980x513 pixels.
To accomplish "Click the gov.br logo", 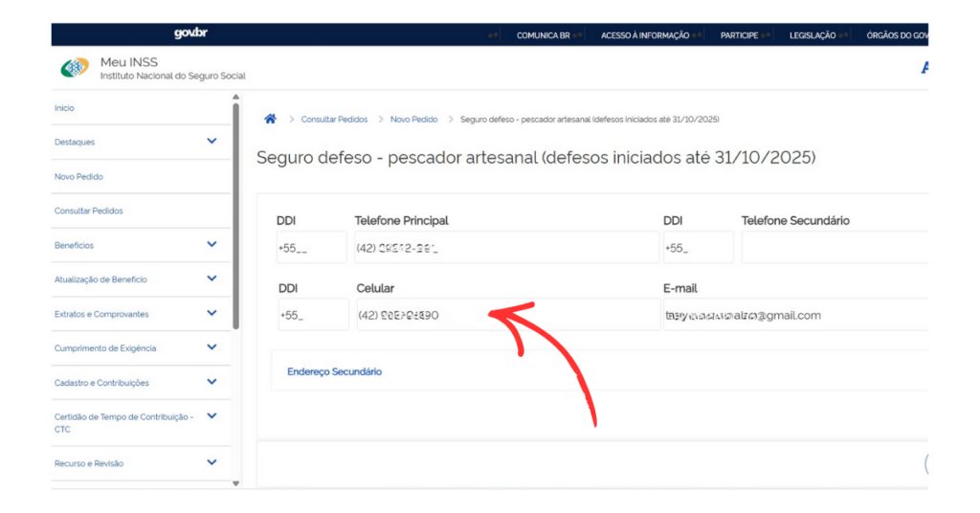I will point(190,33).
